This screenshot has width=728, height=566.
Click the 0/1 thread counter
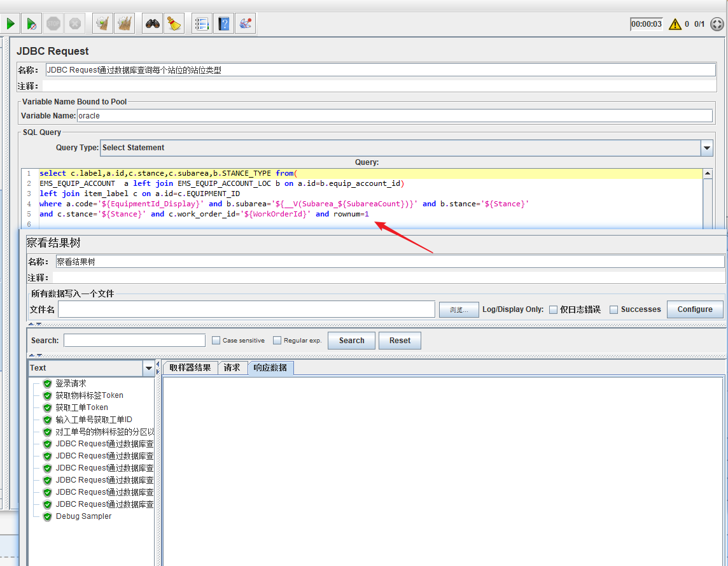(x=699, y=24)
